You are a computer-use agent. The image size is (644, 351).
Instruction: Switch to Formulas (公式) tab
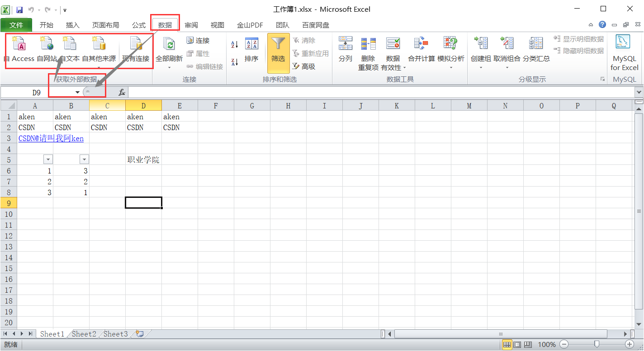(139, 25)
